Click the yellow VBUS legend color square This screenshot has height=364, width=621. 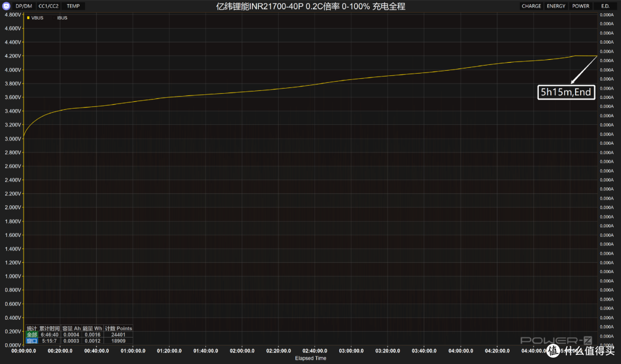[28, 18]
